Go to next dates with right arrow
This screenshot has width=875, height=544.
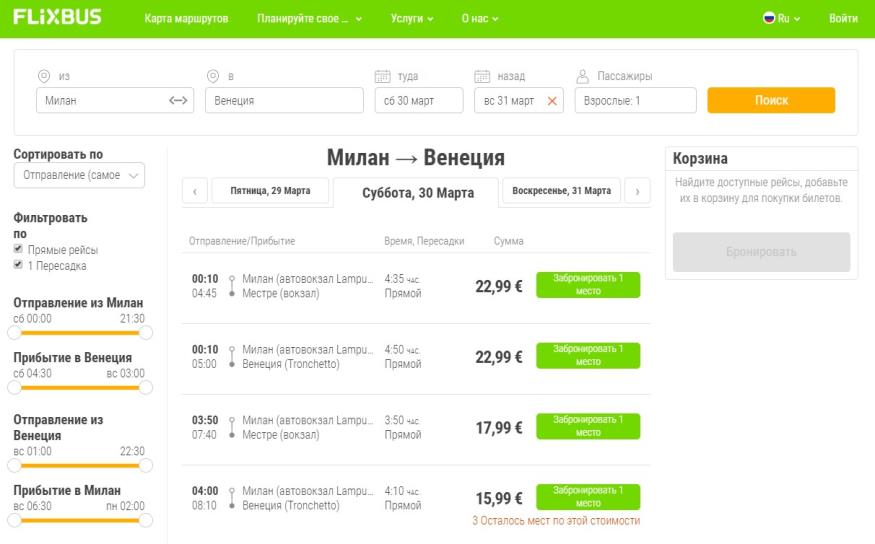point(637,191)
